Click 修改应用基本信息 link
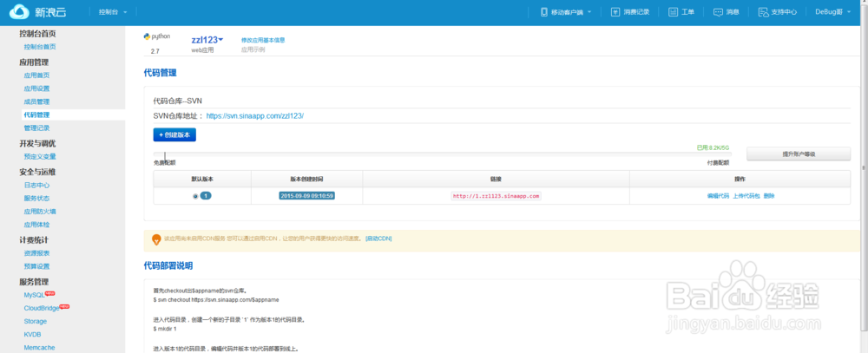The image size is (868, 353). click(x=263, y=41)
